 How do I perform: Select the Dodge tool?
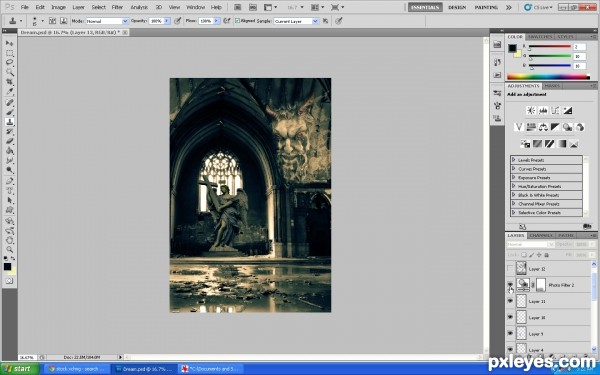coord(10,170)
